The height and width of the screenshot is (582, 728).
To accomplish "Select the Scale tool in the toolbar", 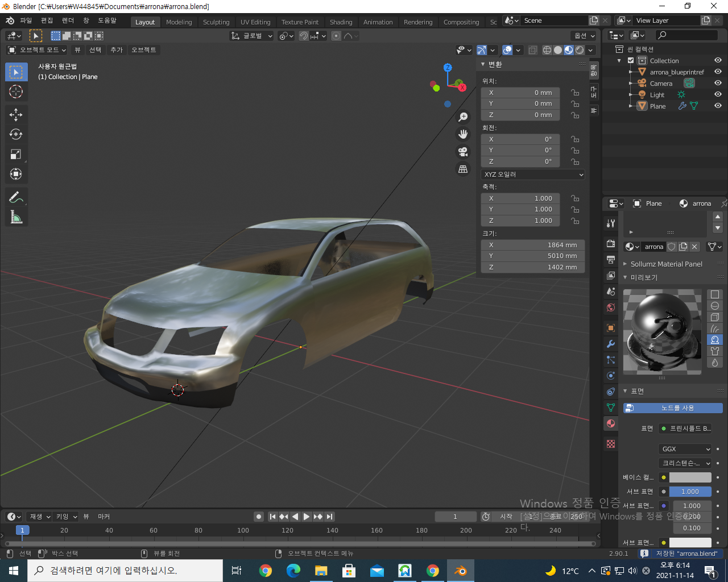I will pyautogui.click(x=16, y=155).
